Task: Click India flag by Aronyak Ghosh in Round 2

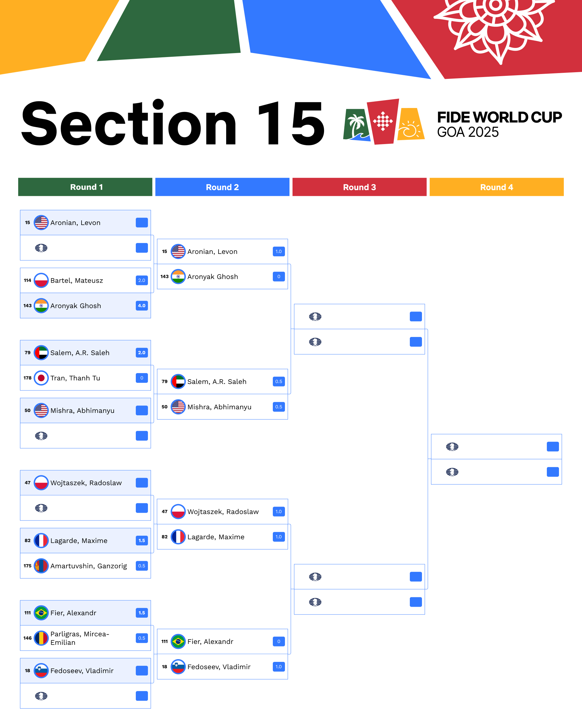Action: (x=178, y=277)
